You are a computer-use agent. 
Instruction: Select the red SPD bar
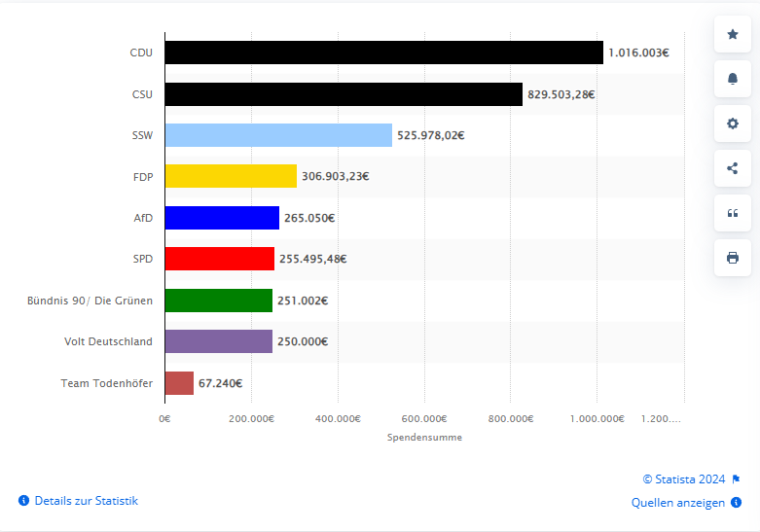[220, 259]
